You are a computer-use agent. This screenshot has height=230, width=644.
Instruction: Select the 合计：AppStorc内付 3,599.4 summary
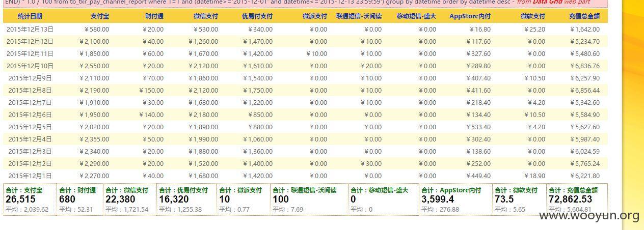tap(455, 199)
